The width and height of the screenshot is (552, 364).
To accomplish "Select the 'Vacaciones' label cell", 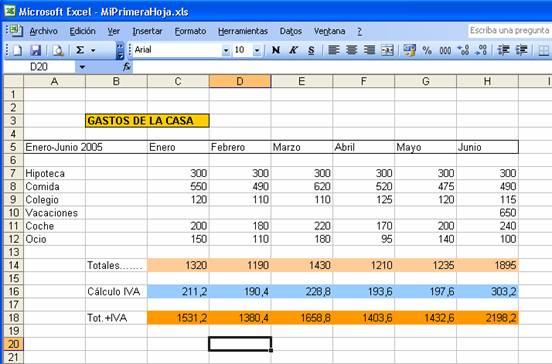I will click(x=54, y=213).
